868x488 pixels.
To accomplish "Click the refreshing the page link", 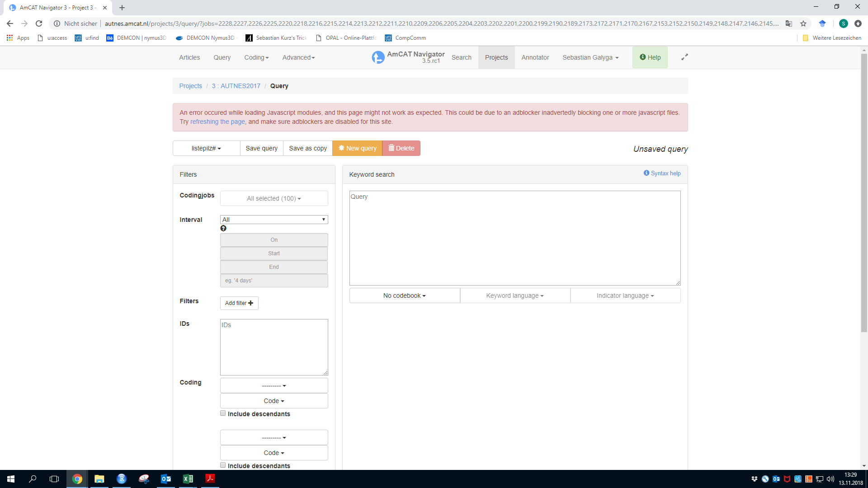I will coord(217,122).
